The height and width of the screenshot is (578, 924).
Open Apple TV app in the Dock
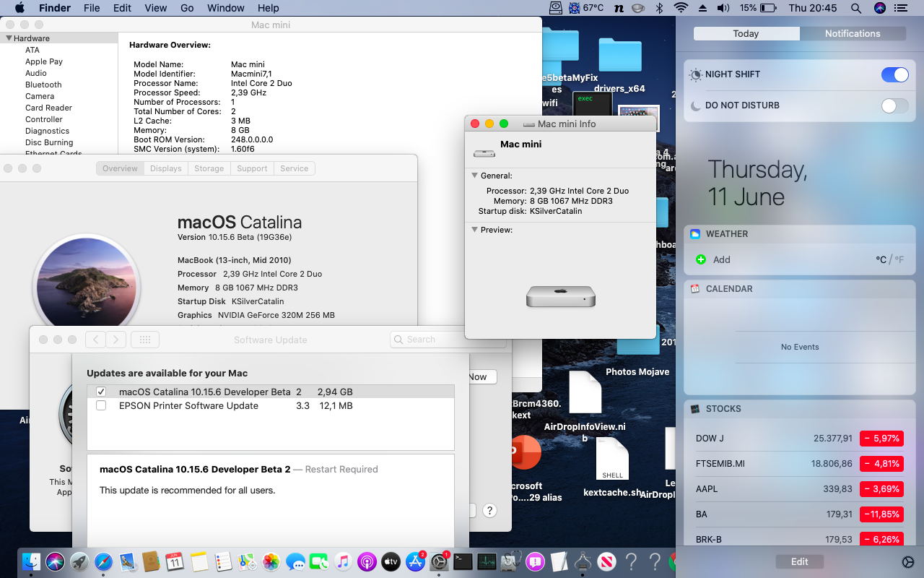tap(391, 561)
